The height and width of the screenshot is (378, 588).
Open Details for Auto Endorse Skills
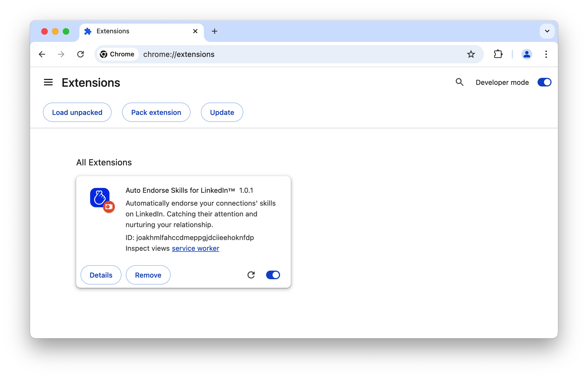pyautogui.click(x=101, y=275)
